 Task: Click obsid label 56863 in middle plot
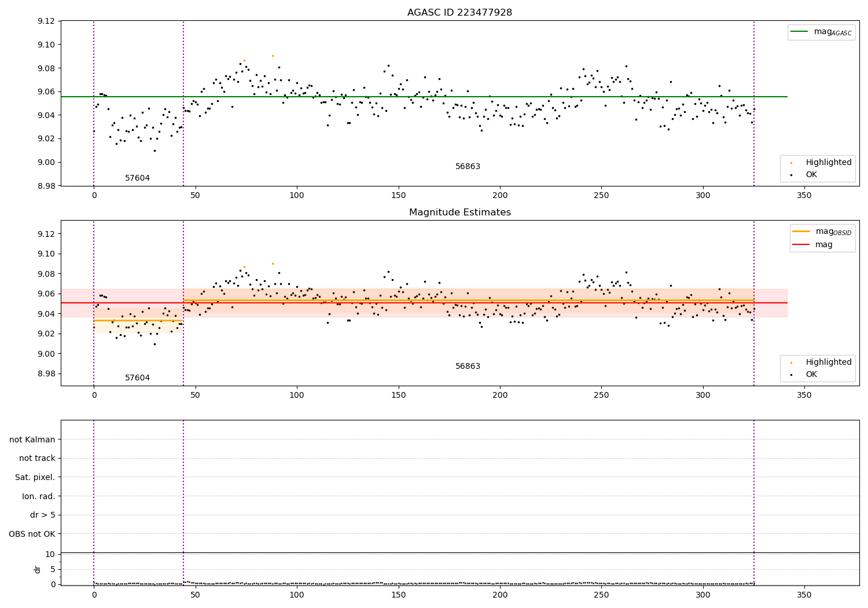tap(468, 367)
